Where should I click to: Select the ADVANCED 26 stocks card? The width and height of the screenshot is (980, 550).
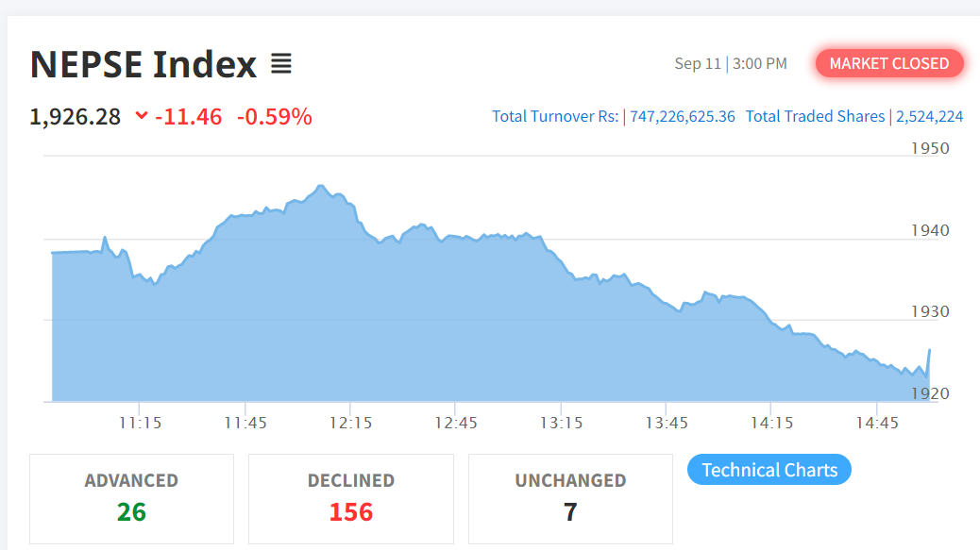[131, 498]
